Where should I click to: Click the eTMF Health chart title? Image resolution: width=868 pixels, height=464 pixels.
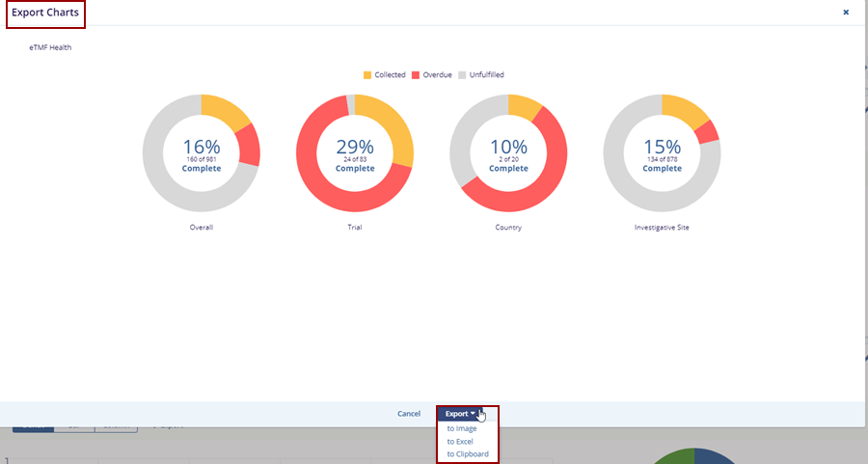50,47
